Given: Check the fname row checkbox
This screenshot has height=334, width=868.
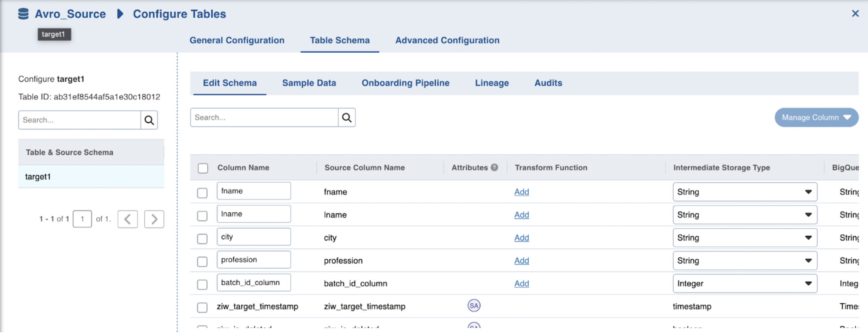Looking at the screenshot, I should tap(202, 193).
